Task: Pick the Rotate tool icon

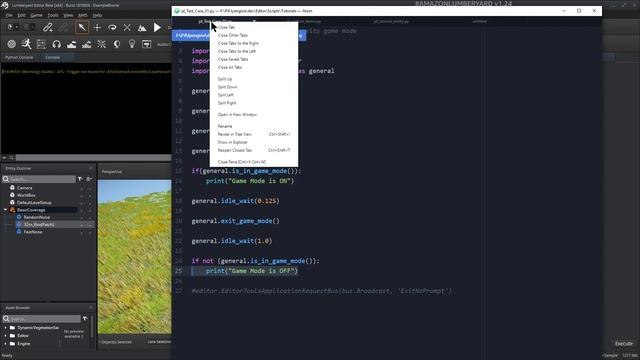Action: 112,27
